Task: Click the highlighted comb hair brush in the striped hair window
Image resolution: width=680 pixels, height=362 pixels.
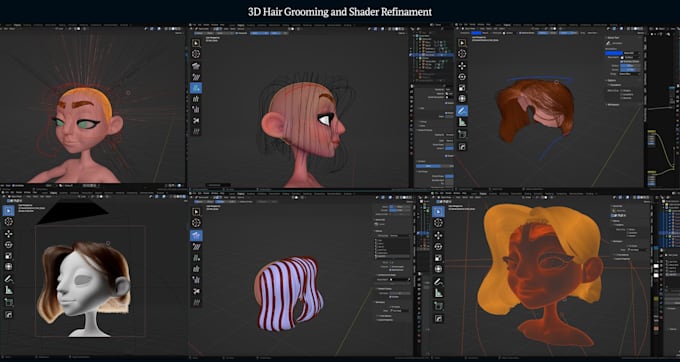Action: (196, 235)
